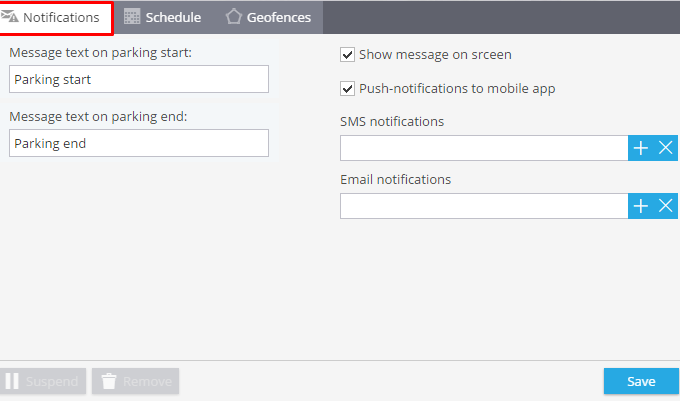The image size is (680, 401).
Task: Click the Suspend button
Action: coord(43,381)
